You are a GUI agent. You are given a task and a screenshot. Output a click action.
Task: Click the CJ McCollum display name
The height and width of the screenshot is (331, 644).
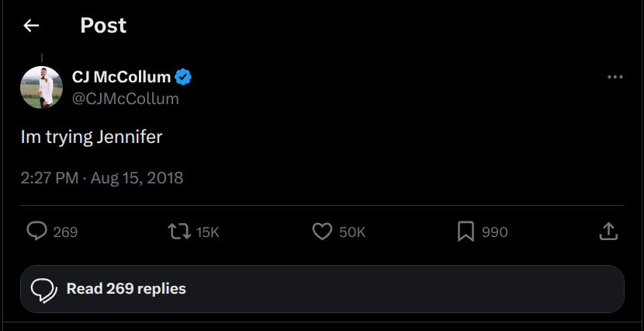point(121,77)
